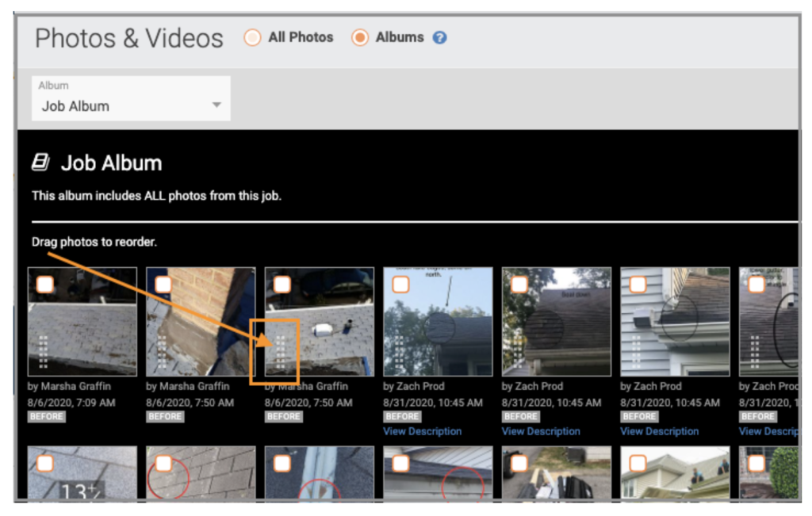This screenshot has height=516, width=812.
Task: Click BEFORE tag under first Marsha Graffin photo
Action: [x=47, y=417]
